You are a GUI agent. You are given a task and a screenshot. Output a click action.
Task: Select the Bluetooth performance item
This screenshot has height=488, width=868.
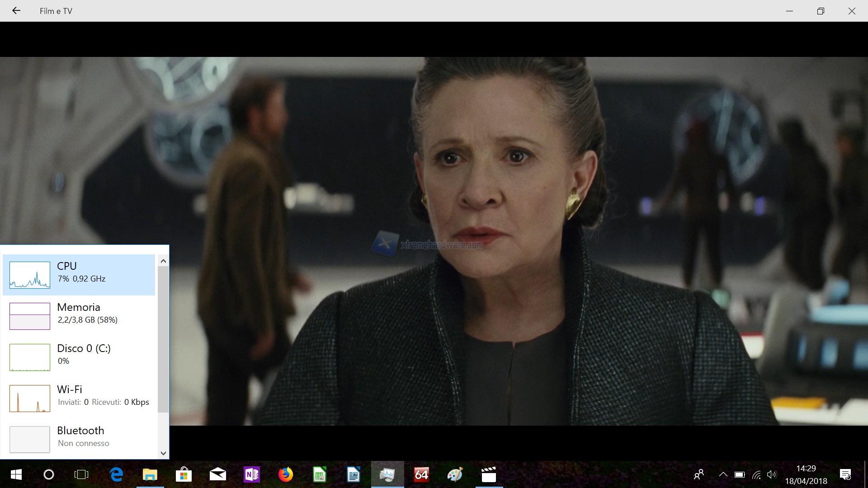(79, 438)
